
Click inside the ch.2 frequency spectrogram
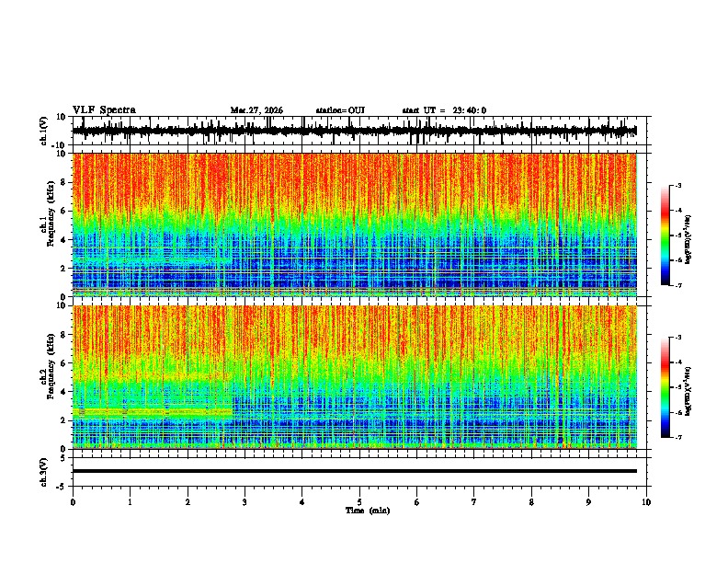354,377
